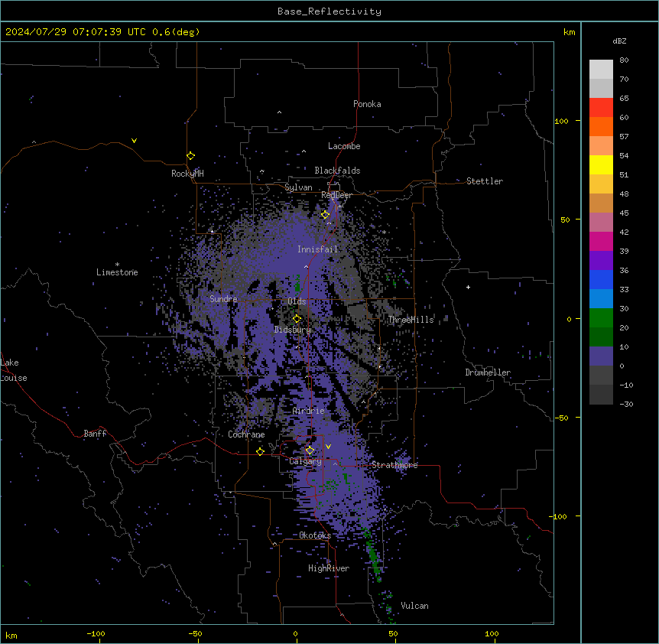
Task: Click the yellow diamond marker above RockyMH
Action: [x=191, y=156]
